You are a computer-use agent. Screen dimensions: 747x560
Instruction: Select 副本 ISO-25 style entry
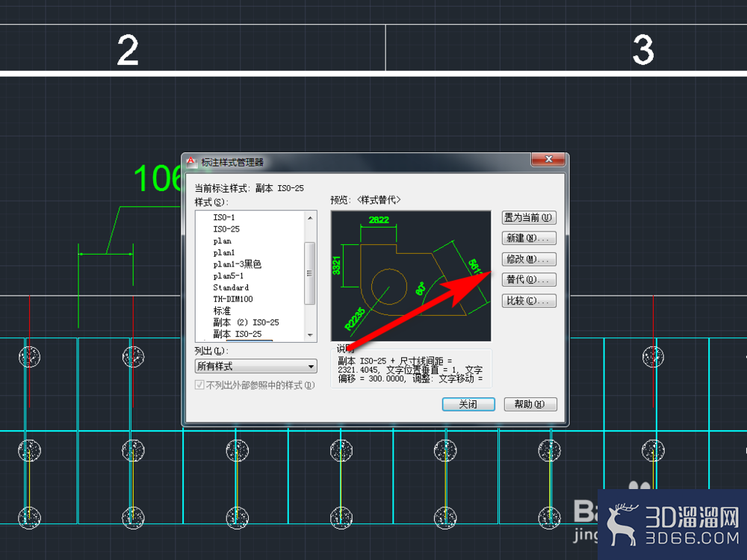point(238,335)
